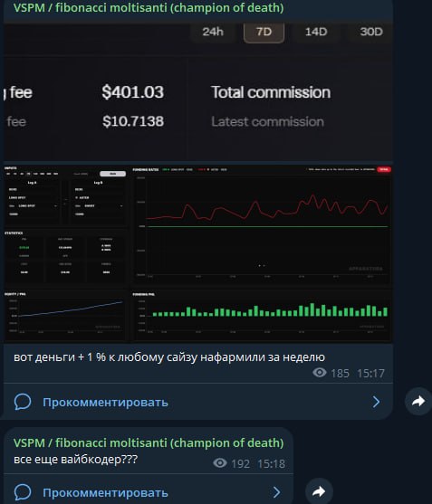This screenshot has width=432, height=504.
Task: Click the light pill button in the Inputs panel
Action: click(112, 174)
